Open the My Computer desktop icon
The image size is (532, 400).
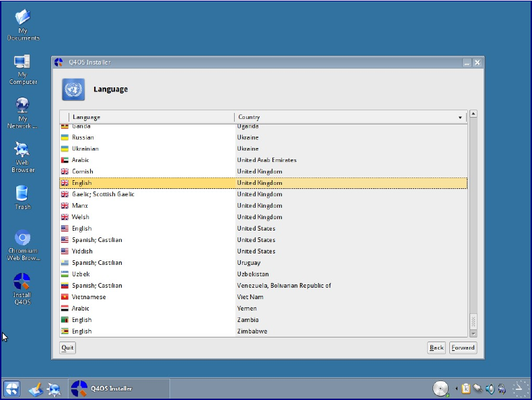point(23,69)
